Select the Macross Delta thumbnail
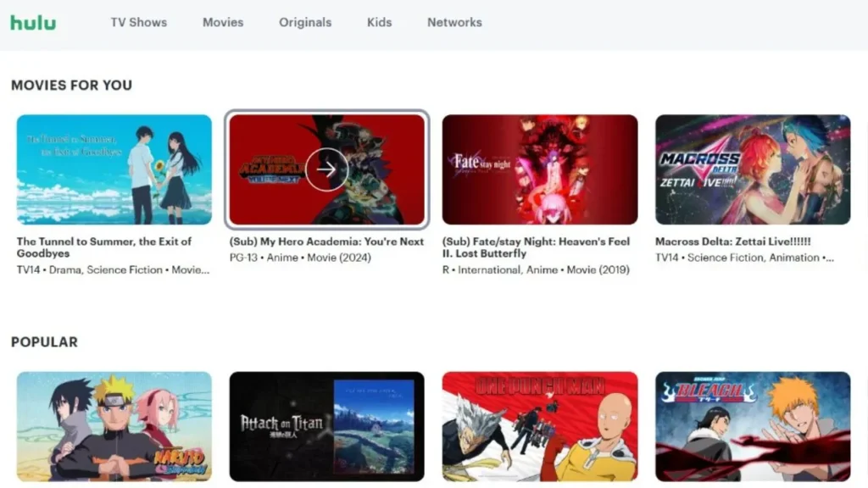This screenshot has height=488, width=868. (x=752, y=169)
